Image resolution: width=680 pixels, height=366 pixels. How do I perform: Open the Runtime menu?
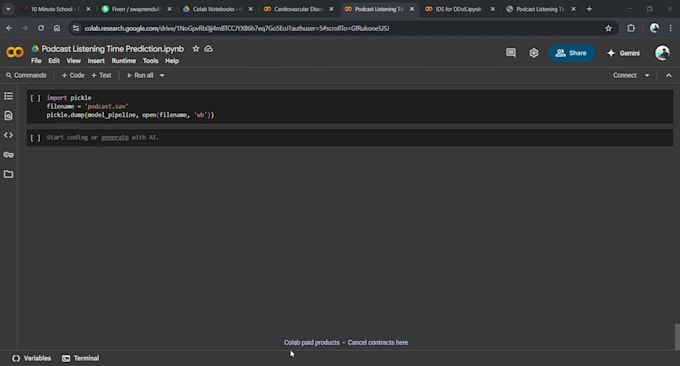coord(124,61)
